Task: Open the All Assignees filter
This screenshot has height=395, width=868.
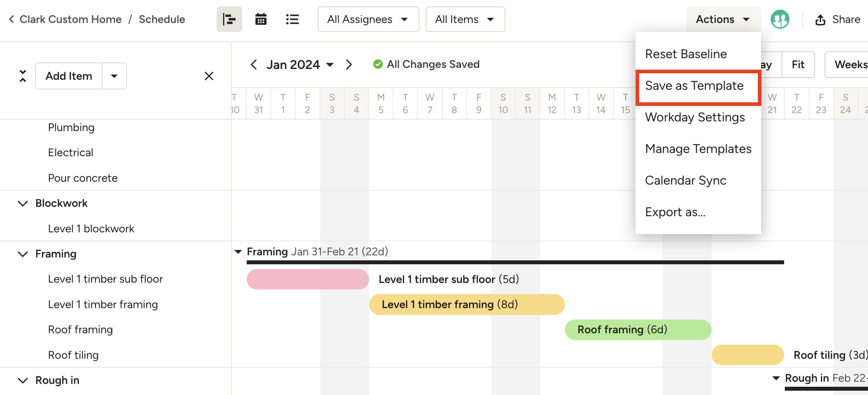Action: [368, 19]
